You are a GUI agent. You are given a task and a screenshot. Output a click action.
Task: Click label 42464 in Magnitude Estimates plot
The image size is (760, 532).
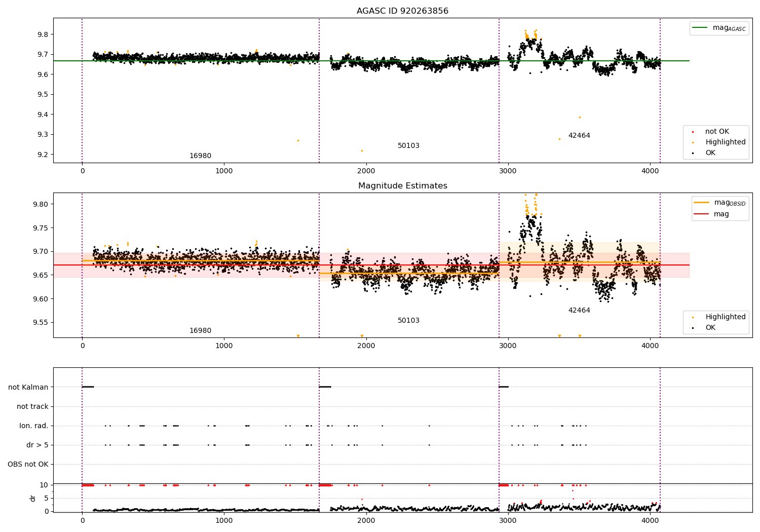click(x=579, y=311)
